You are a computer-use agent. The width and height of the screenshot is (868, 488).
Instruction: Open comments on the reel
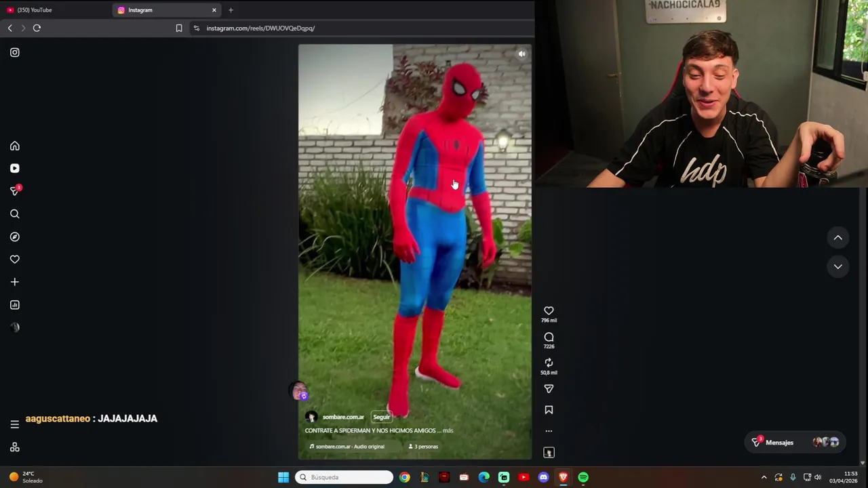[x=549, y=337]
